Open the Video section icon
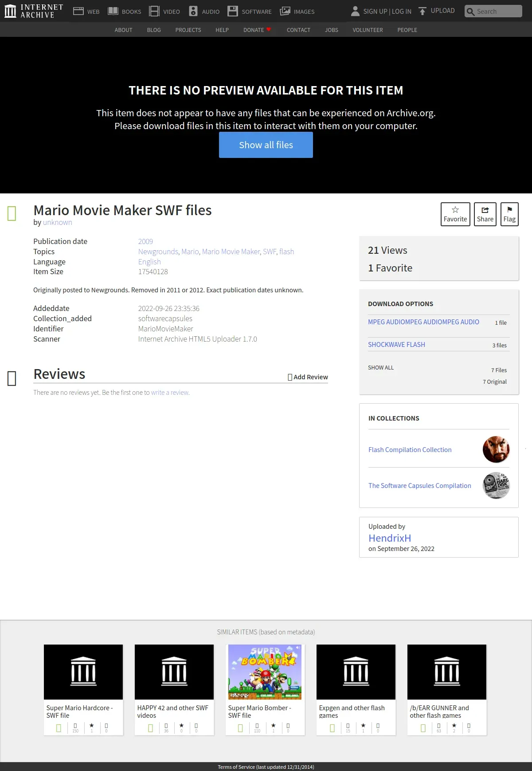This screenshot has height=771, width=532. [154, 11]
